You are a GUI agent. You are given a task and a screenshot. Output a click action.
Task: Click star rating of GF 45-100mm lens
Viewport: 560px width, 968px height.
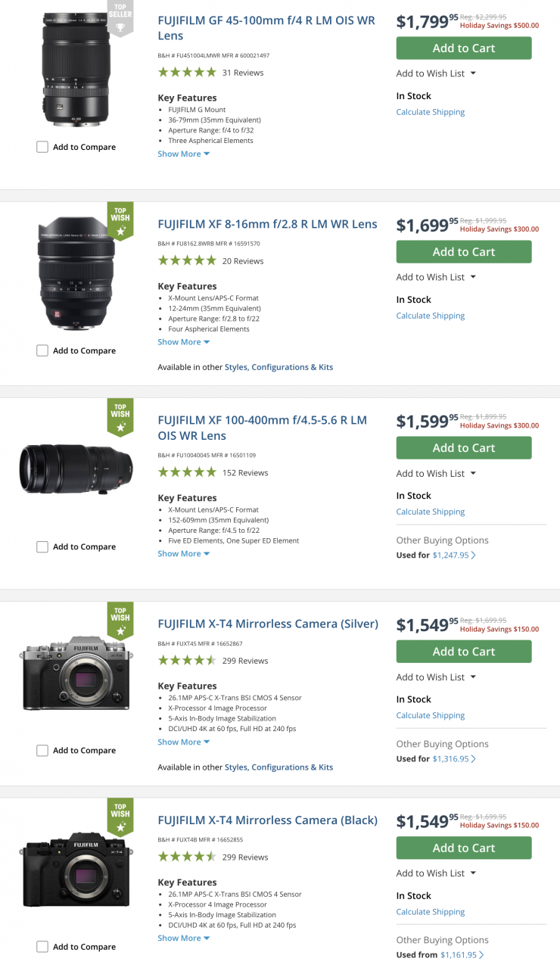[x=187, y=73]
